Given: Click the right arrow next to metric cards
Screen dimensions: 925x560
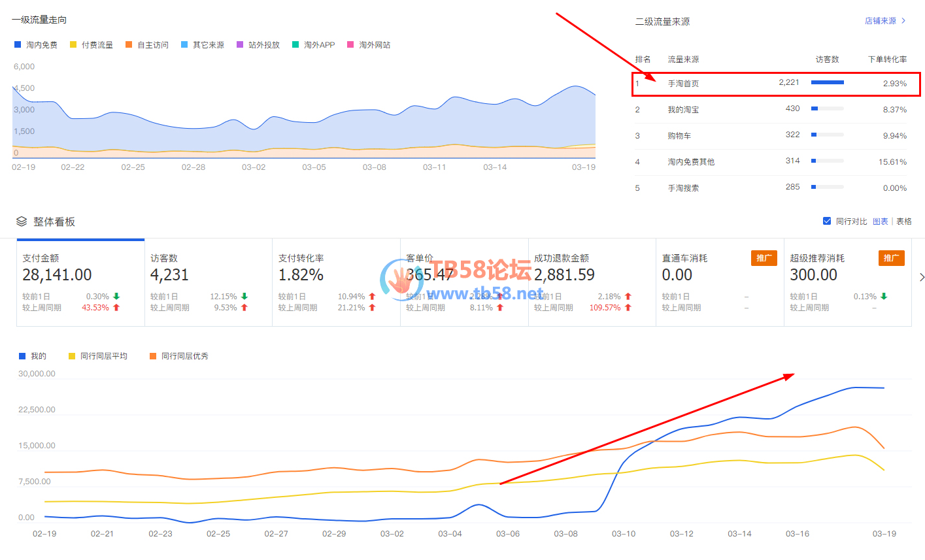Looking at the screenshot, I should point(921,278).
